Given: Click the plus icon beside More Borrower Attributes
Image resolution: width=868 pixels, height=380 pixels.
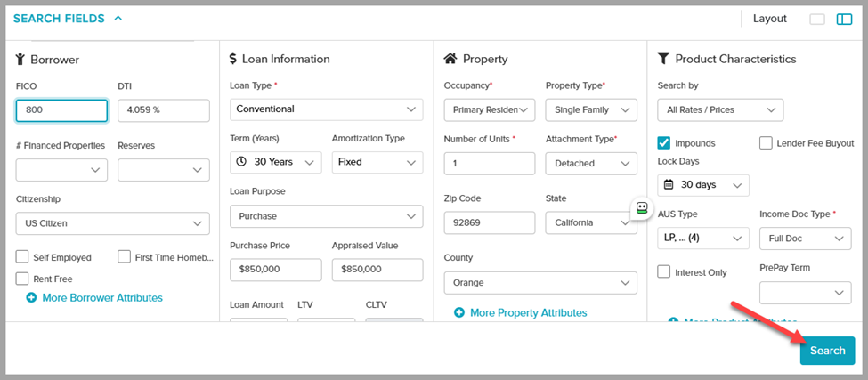Looking at the screenshot, I should [31, 297].
